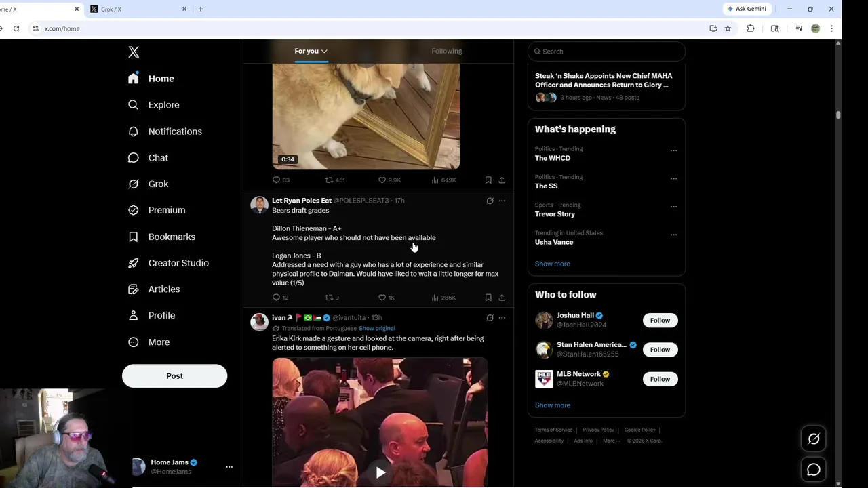Image resolution: width=868 pixels, height=488 pixels.
Task: Click the X logo in sidebar
Action: (134, 52)
